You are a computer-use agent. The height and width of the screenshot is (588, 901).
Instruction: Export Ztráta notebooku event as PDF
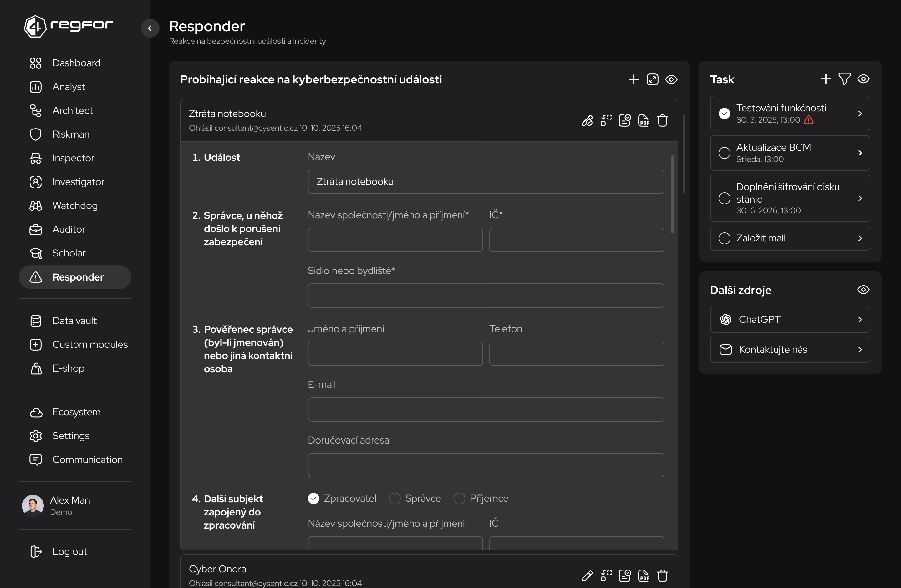[643, 120]
